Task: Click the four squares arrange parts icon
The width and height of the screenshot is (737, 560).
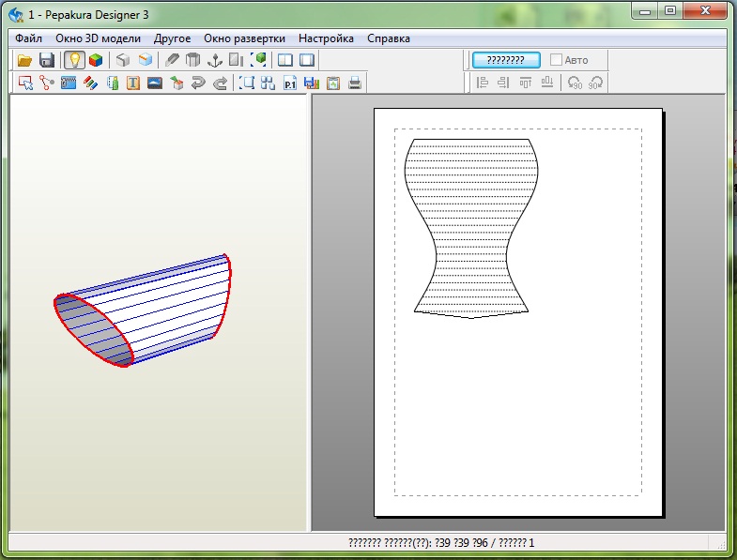Action: click(x=268, y=83)
